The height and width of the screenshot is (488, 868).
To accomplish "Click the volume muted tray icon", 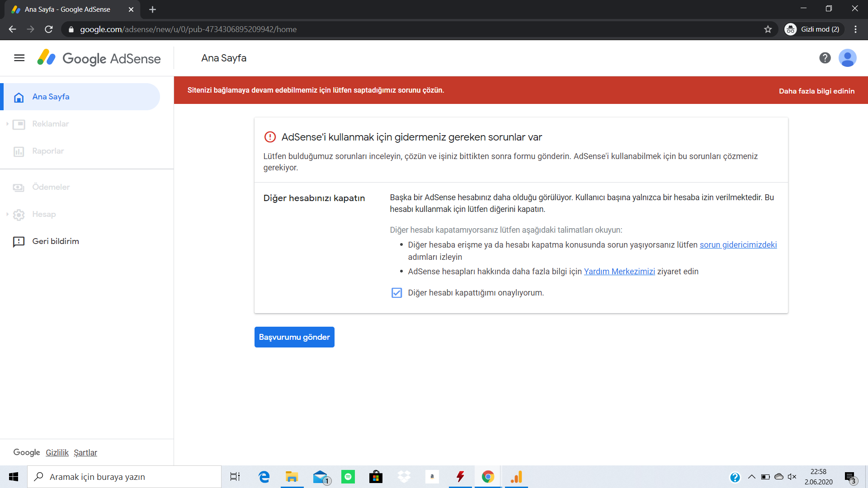I will [x=792, y=477].
